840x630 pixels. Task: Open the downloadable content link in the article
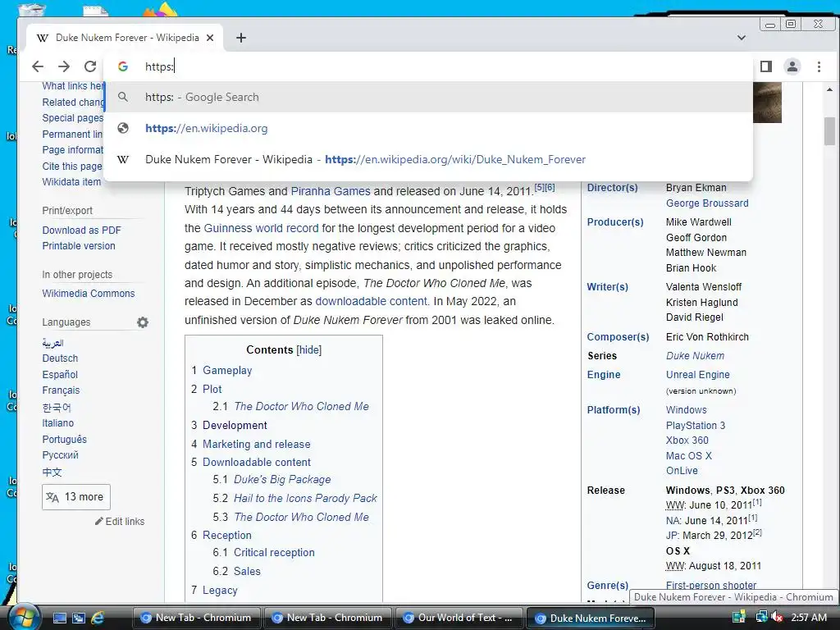[x=372, y=301]
